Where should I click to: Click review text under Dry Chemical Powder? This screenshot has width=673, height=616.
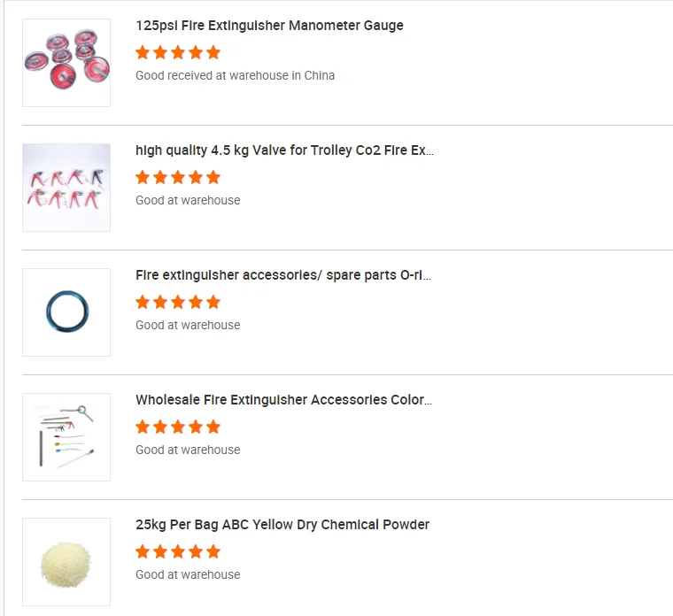pos(188,575)
